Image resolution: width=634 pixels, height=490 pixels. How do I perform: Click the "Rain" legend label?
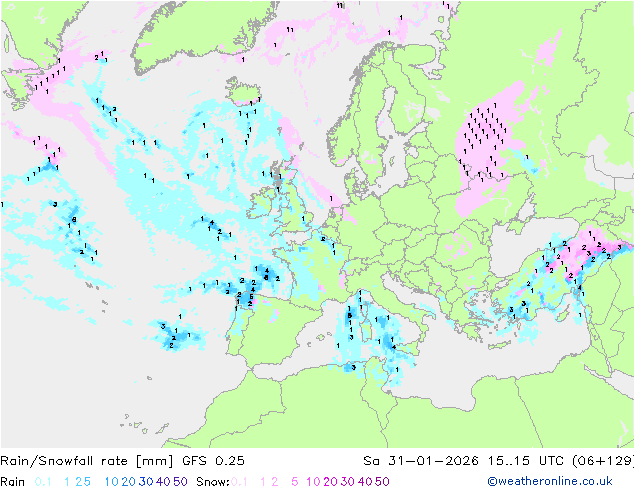[13, 482]
